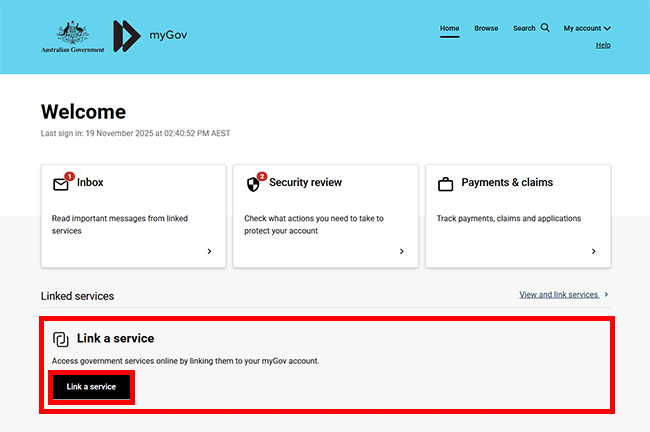Screen dimensions: 650x432
Task: Click the myGov double-arrow logo
Action: [126, 36]
